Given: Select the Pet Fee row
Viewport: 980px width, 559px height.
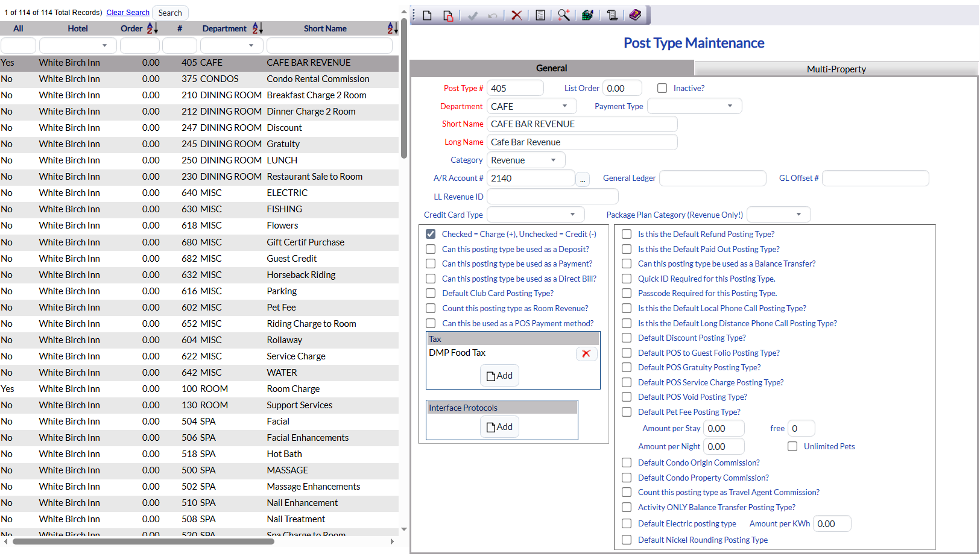Looking at the screenshot, I should pos(199,308).
